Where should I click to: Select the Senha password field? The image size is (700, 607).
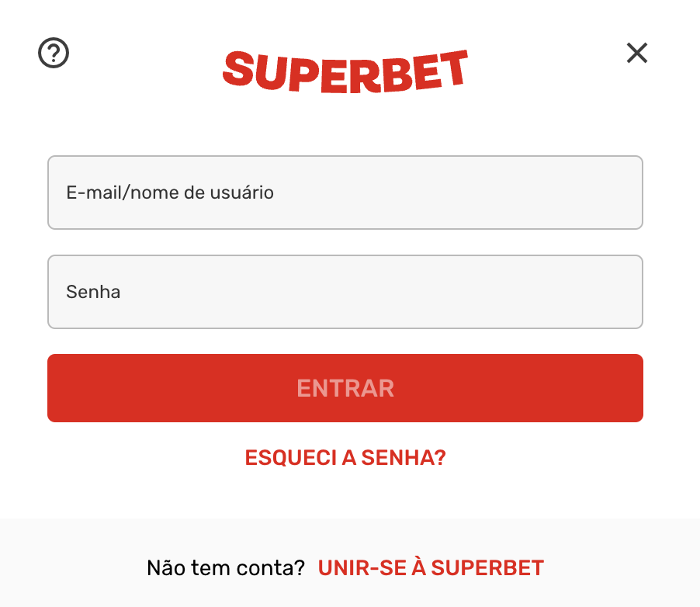pyautogui.click(x=345, y=292)
